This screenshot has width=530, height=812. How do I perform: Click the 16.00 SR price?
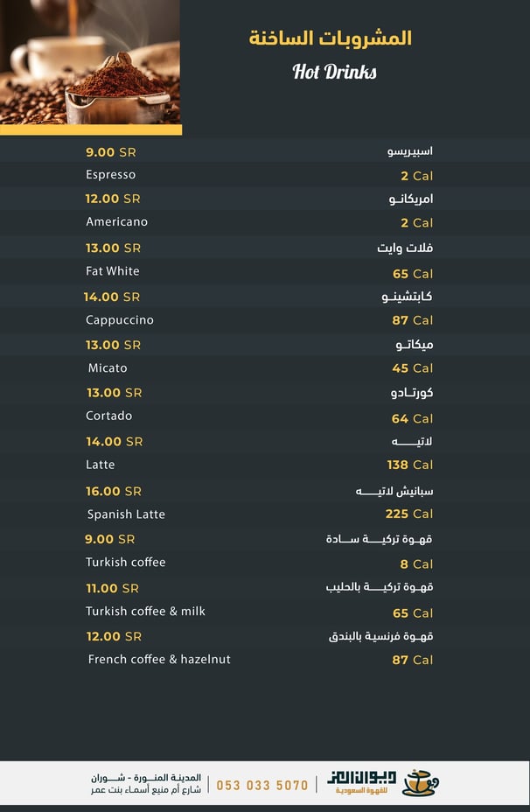(x=114, y=492)
